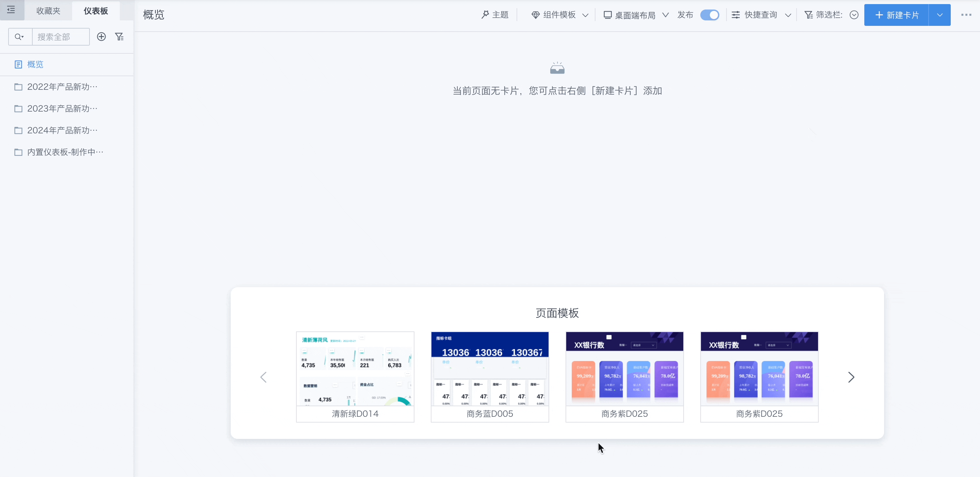
Task: Show next page templates arrow
Action: (x=851, y=377)
